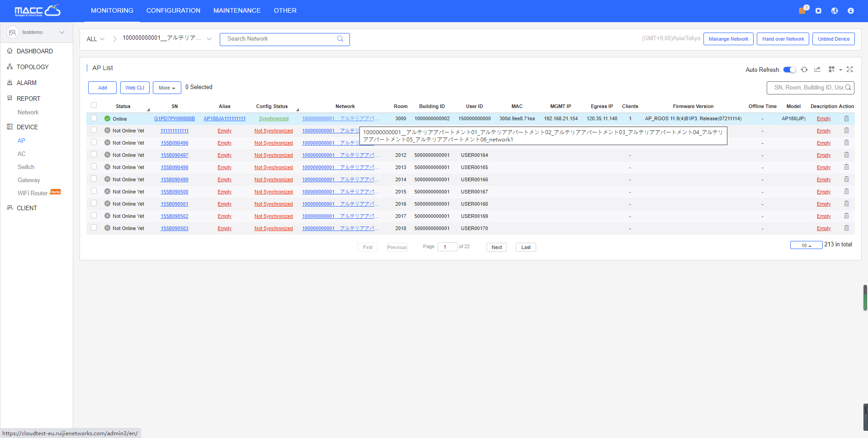The width and height of the screenshot is (868, 438).
Task: Open the AP180JA111111111 alias link
Action: tap(225, 118)
